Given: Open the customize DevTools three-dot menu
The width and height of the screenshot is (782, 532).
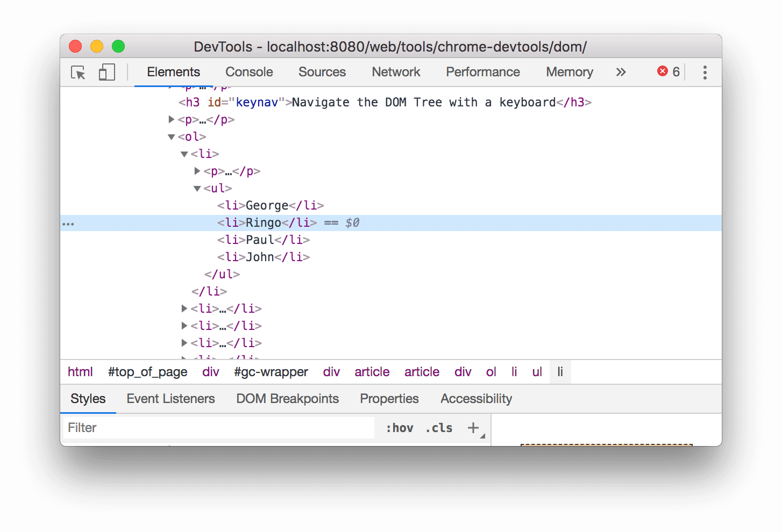Looking at the screenshot, I should pyautogui.click(x=705, y=72).
